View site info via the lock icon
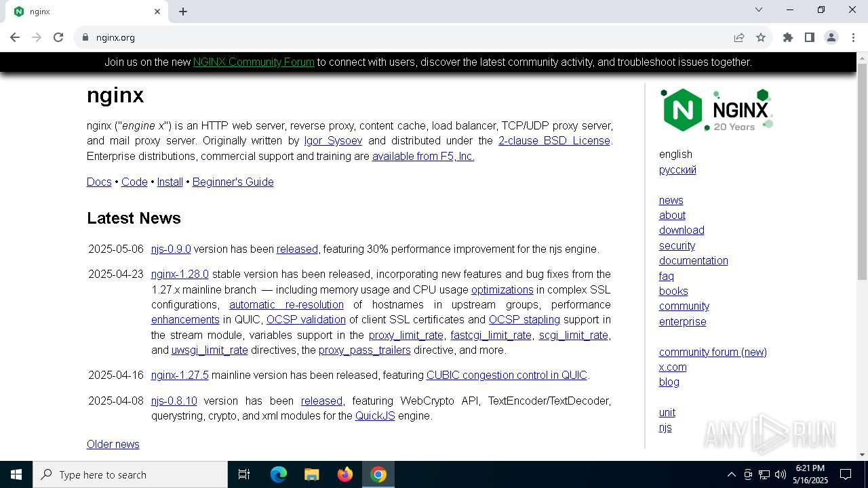This screenshot has width=868, height=488. tap(85, 37)
